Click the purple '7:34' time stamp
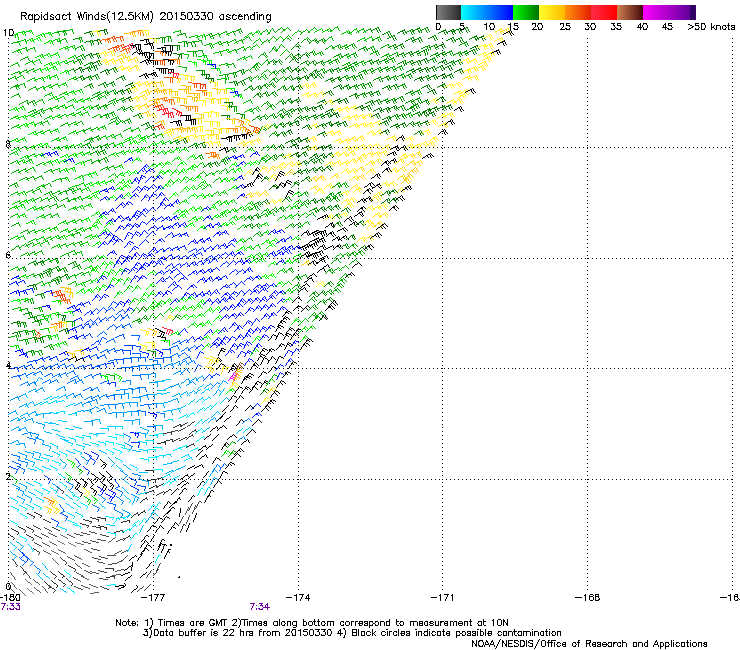The width and height of the screenshot is (740, 650). click(x=260, y=607)
